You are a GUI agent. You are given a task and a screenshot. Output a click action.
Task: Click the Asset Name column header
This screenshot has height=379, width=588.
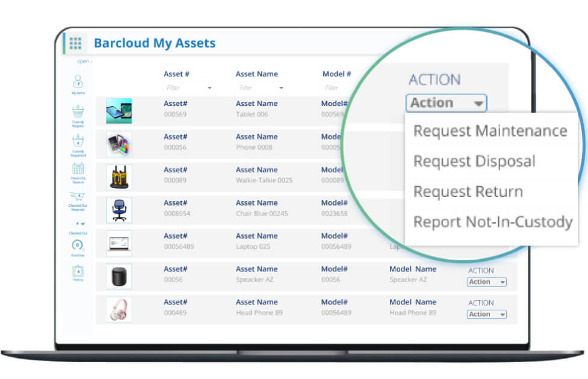pyautogui.click(x=256, y=74)
